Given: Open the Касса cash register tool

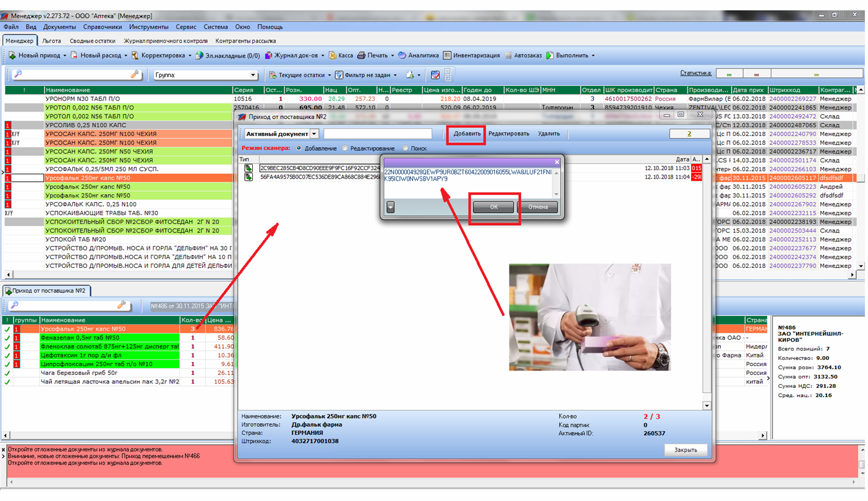Looking at the screenshot, I should click(341, 56).
